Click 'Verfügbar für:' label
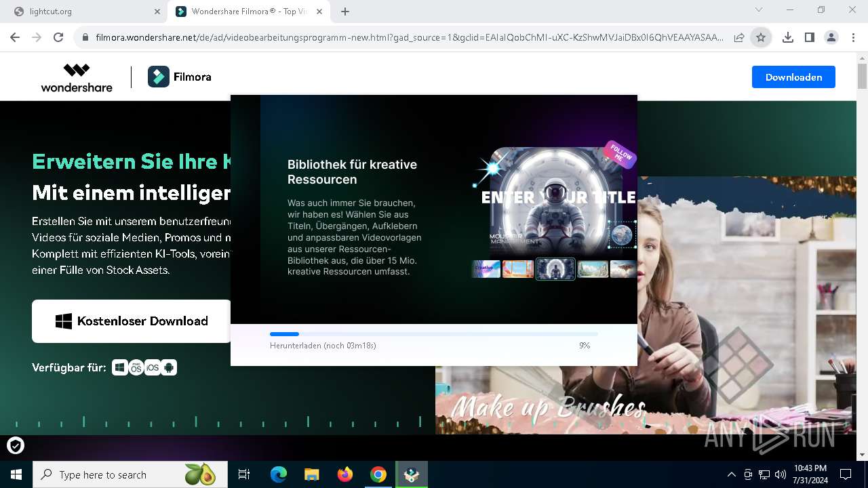This screenshot has width=868, height=488. (69, 367)
